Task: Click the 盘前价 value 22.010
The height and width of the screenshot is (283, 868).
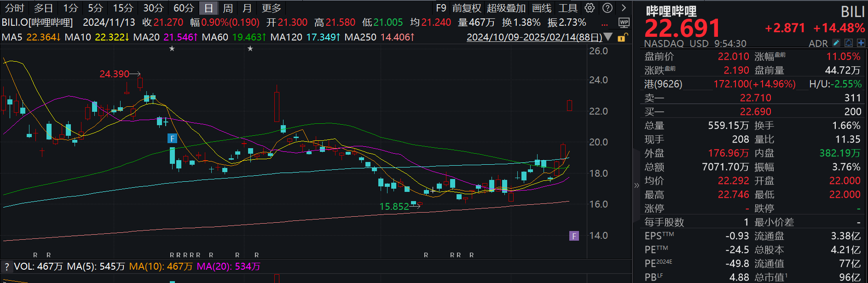Action: coord(734,56)
